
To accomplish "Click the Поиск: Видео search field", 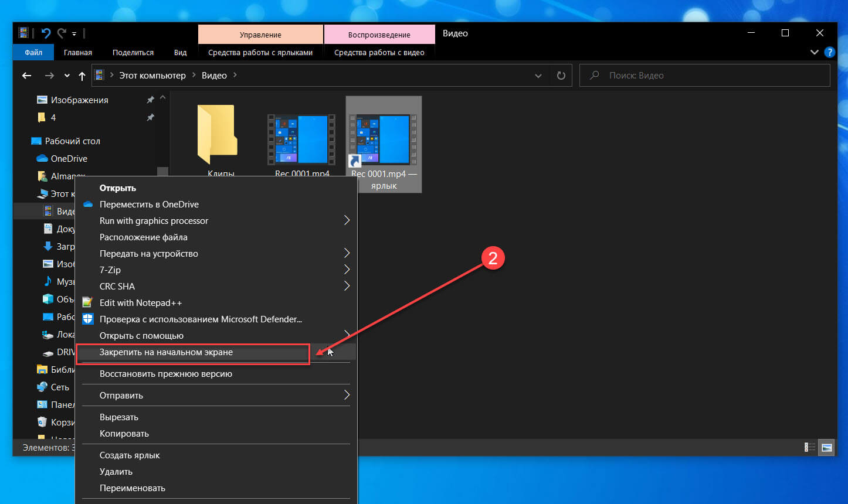I will (x=705, y=76).
